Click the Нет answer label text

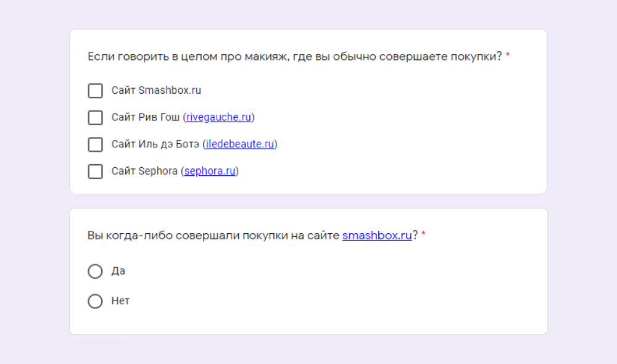point(120,301)
